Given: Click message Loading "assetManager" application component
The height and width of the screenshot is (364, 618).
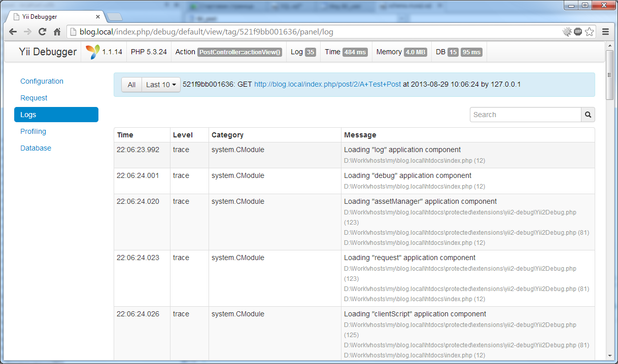Looking at the screenshot, I should tap(421, 201).
